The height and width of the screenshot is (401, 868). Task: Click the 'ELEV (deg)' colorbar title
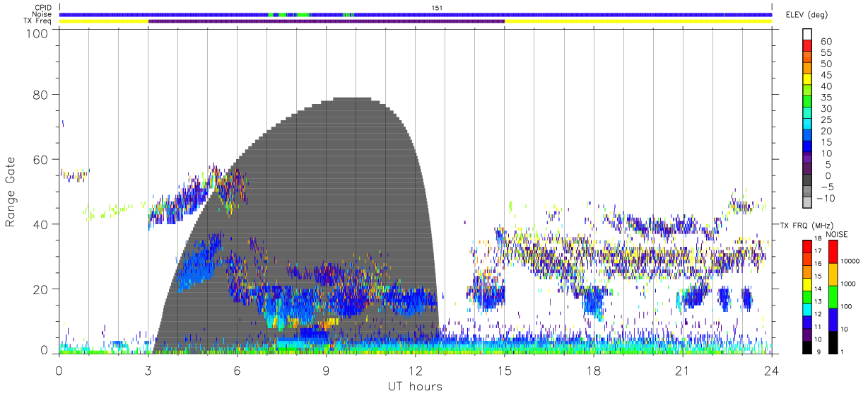[x=807, y=14]
